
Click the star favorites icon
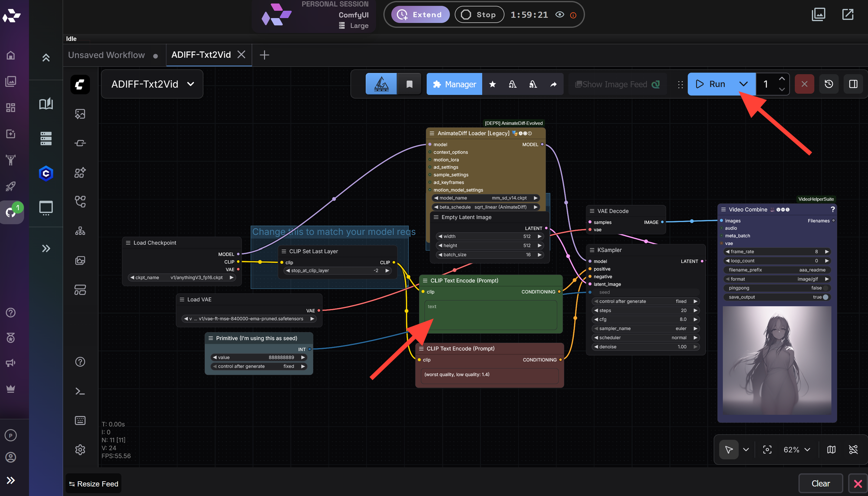point(492,84)
